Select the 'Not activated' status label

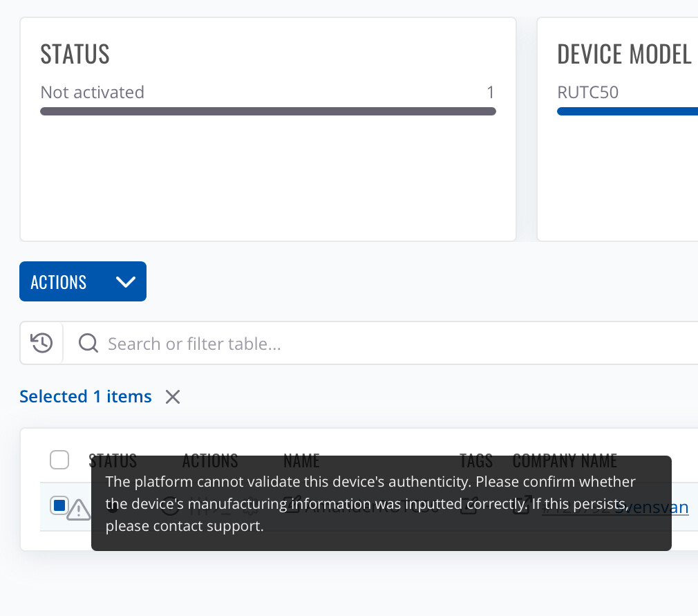pos(93,92)
